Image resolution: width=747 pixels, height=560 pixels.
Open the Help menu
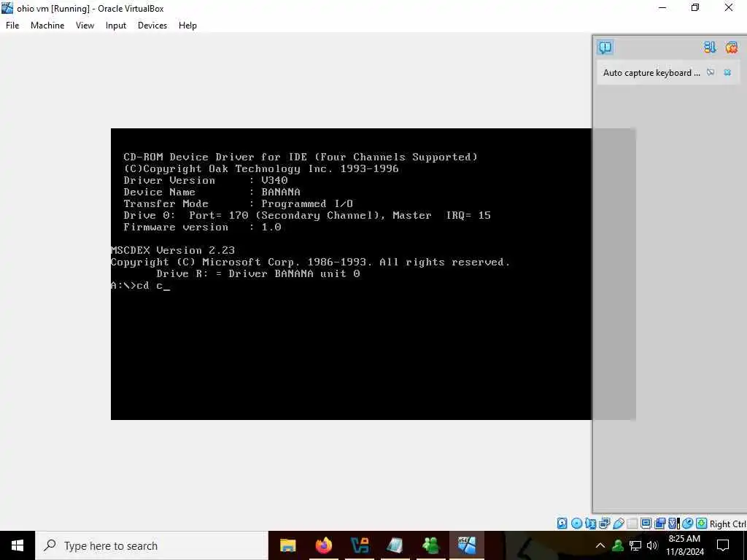click(x=187, y=26)
